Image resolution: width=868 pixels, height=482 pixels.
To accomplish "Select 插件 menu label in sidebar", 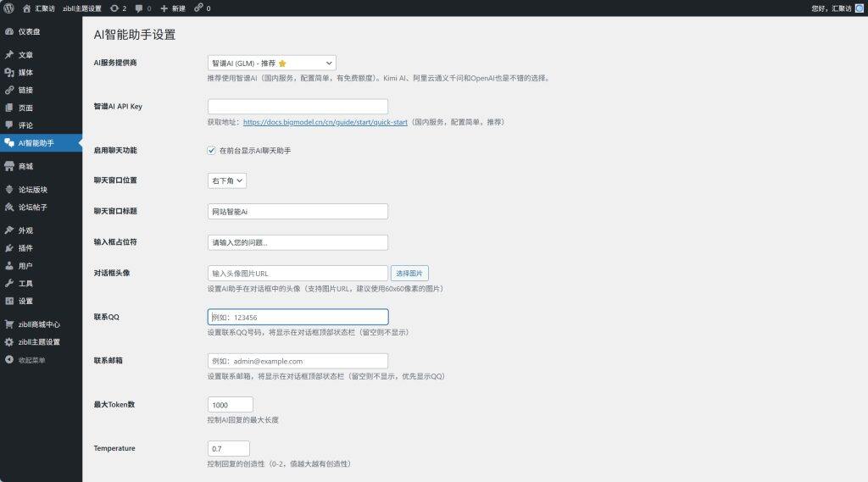I will coord(25,248).
